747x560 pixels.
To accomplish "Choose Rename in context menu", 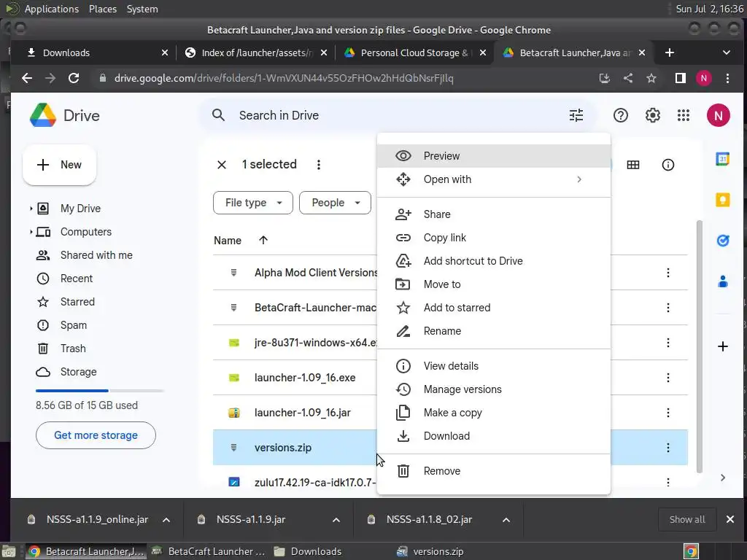I will pos(494,331).
